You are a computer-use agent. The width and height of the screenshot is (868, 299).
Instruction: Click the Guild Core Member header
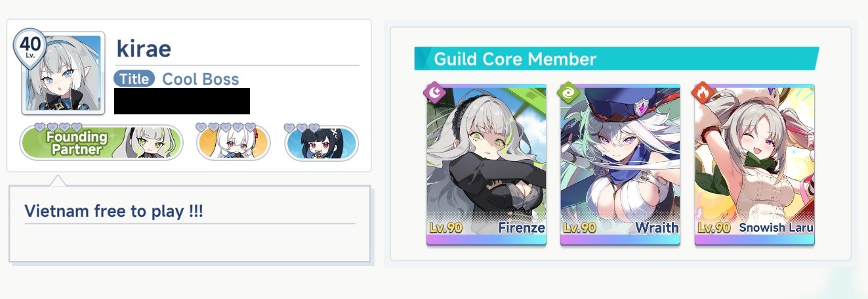point(515,58)
